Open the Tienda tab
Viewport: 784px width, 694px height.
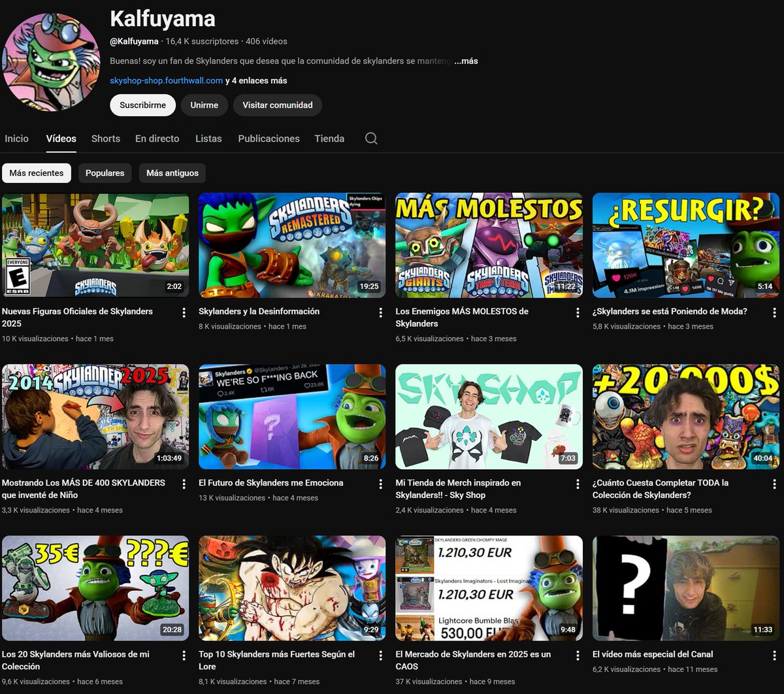(329, 139)
